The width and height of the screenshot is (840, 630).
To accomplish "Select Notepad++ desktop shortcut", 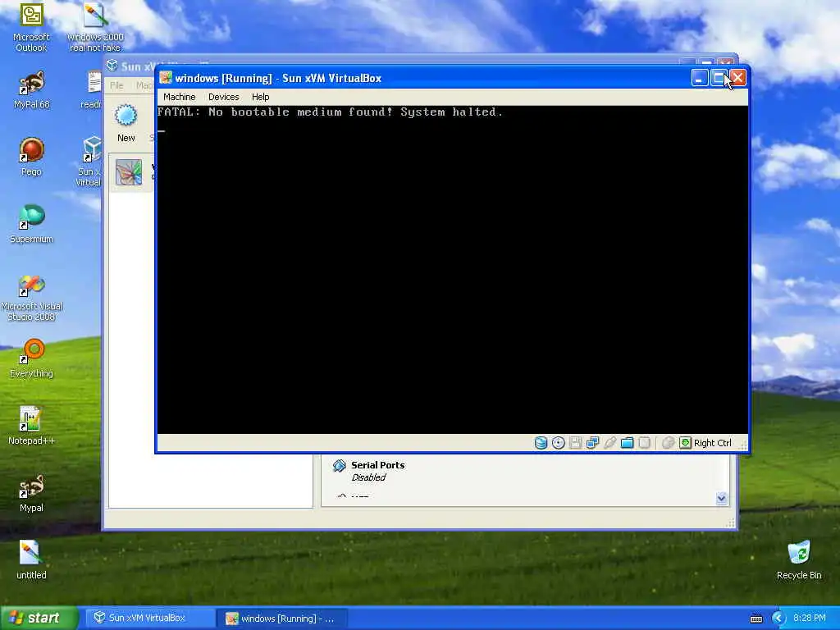I will 32,426.
